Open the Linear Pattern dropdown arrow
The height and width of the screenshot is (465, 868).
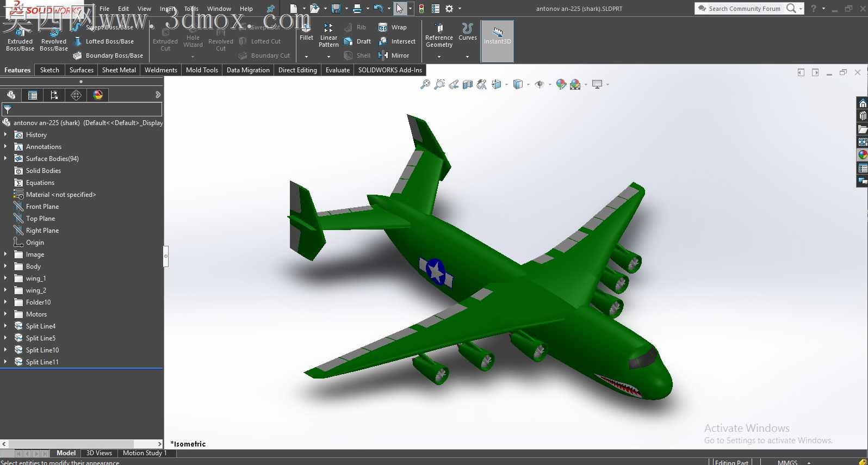(x=328, y=57)
